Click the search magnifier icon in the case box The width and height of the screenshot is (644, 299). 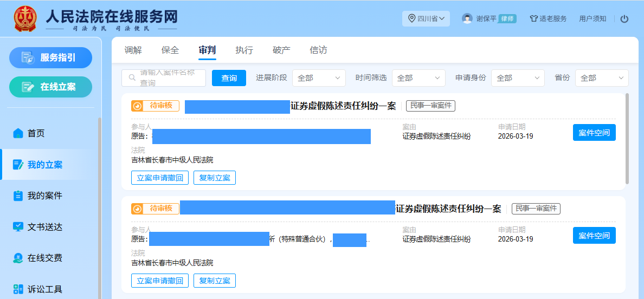pyautogui.click(x=132, y=77)
